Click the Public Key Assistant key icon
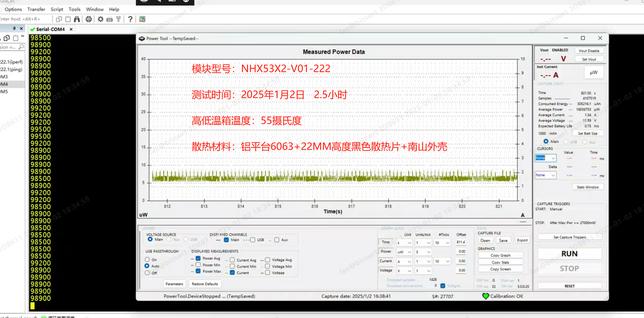644x318 pixels. pyautogui.click(x=118, y=19)
